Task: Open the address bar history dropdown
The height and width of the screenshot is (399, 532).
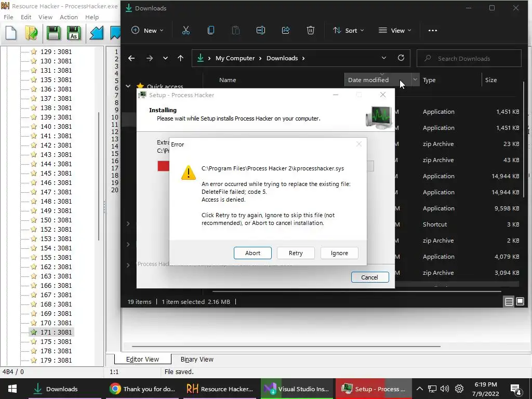Action: click(x=384, y=58)
